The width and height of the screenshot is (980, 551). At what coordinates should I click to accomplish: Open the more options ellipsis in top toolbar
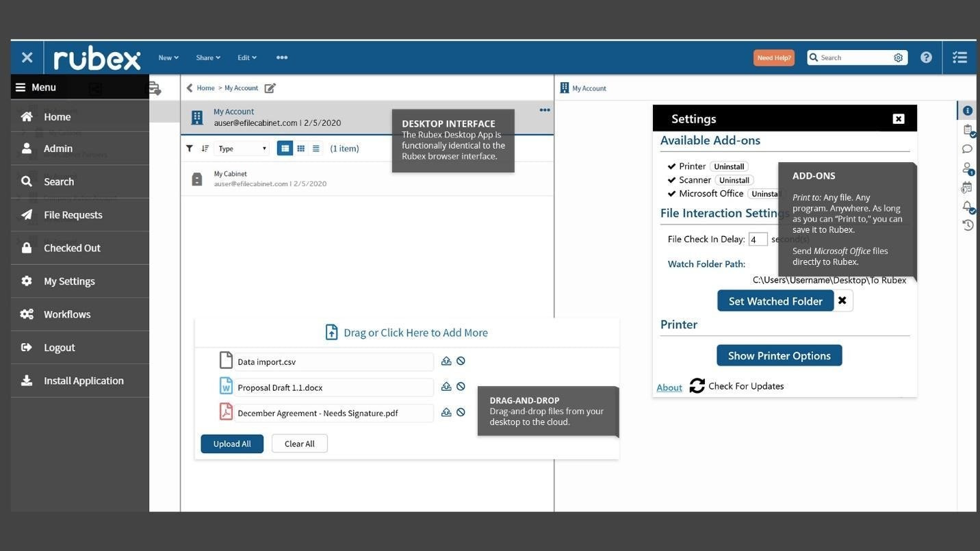282,57
